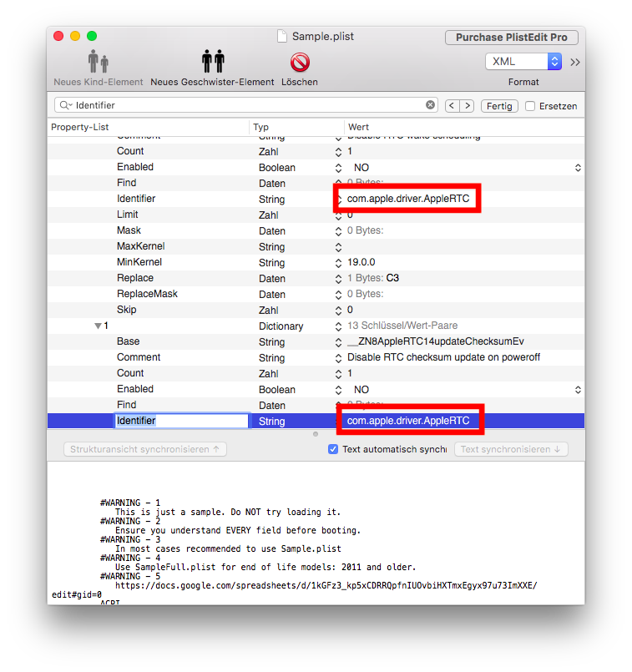632x672 pixels.
Task: Click the 13 Schlüssel/Wert-Paare value
Action: coord(402,326)
